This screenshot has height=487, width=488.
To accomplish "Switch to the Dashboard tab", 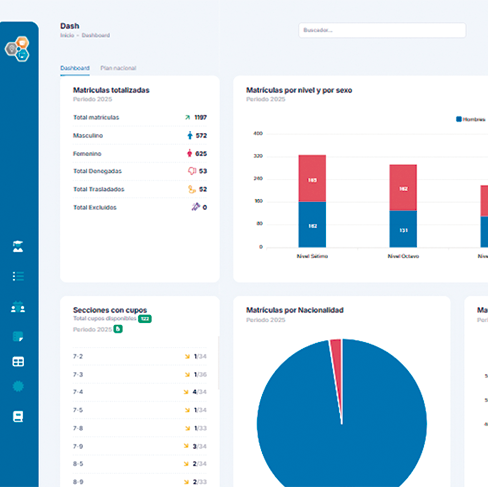I will (x=75, y=68).
